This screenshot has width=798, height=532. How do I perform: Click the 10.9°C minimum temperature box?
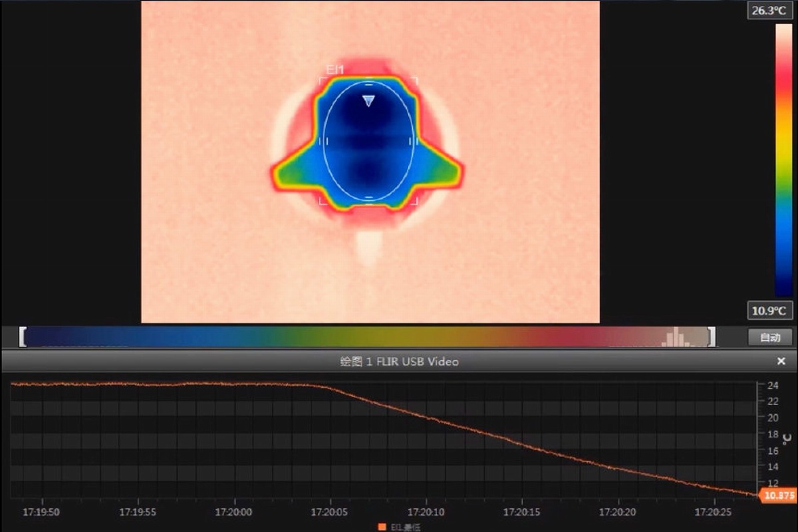pyautogui.click(x=770, y=311)
